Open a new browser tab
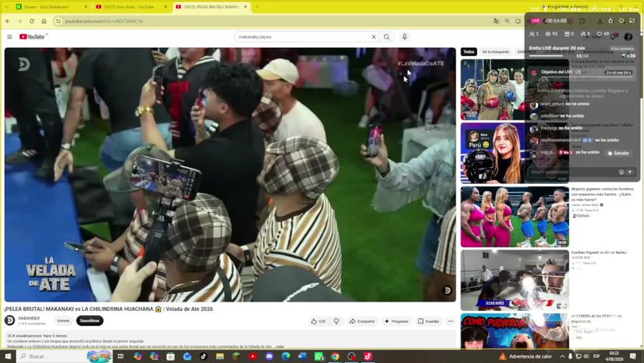This screenshot has width=644, height=363. pyautogui.click(x=257, y=7)
